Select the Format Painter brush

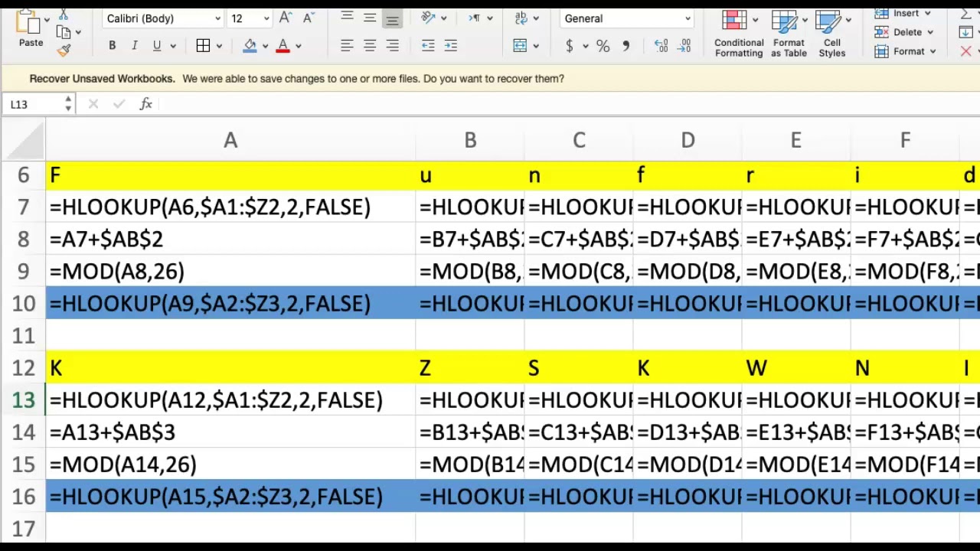pos(64,51)
